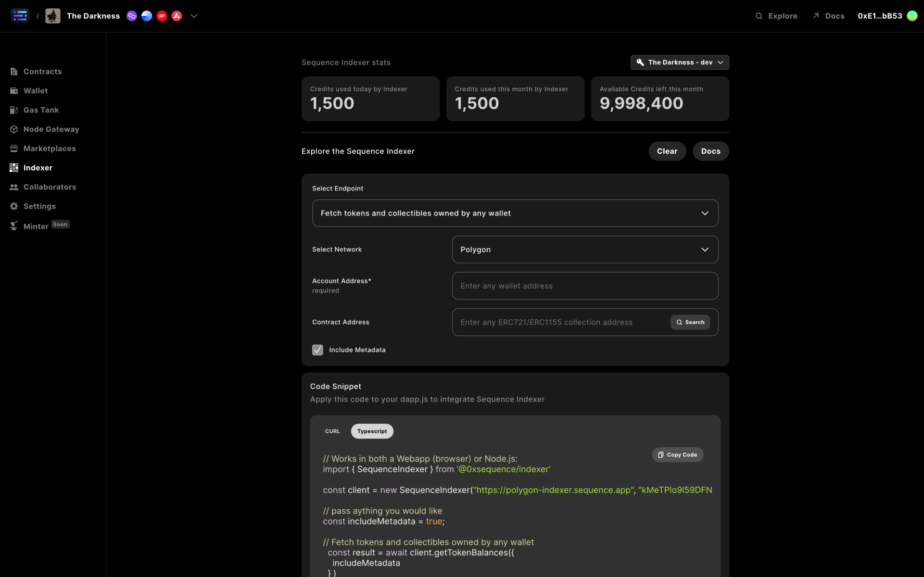Click the Collaborators sidebar icon
924x577 pixels.
coord(14,187)
